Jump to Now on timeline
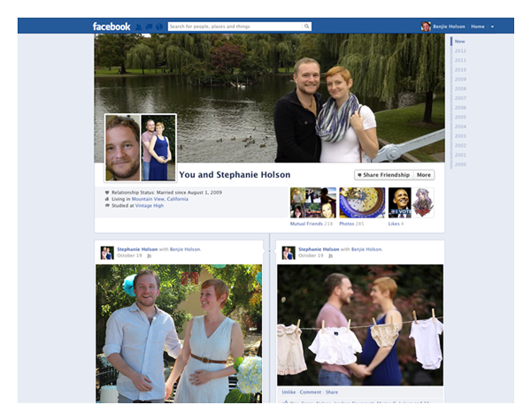The width and height of the screenshot is (531, 420). (459, 42)
